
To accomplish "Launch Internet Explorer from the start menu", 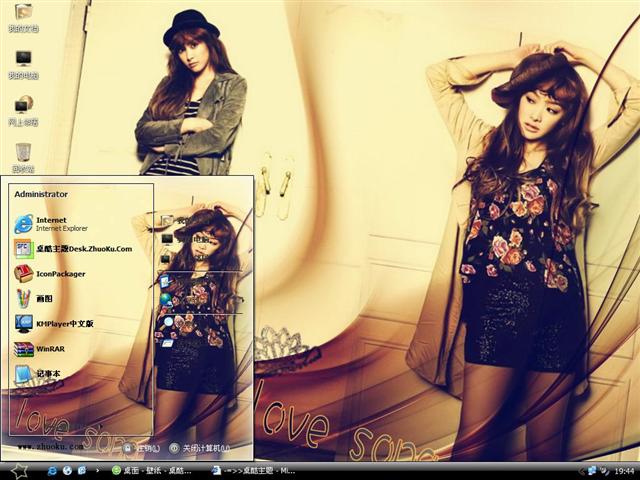I will [x=51, y=224].
